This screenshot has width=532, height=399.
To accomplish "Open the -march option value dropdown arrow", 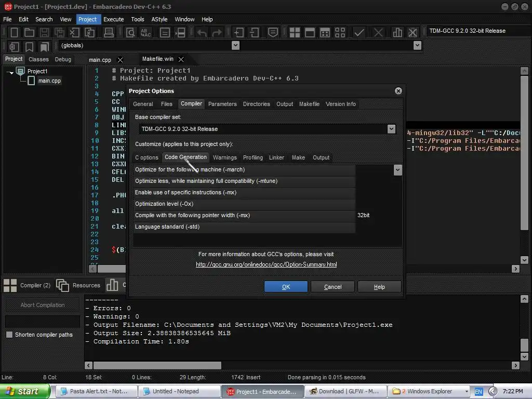I will coord(397,170).
